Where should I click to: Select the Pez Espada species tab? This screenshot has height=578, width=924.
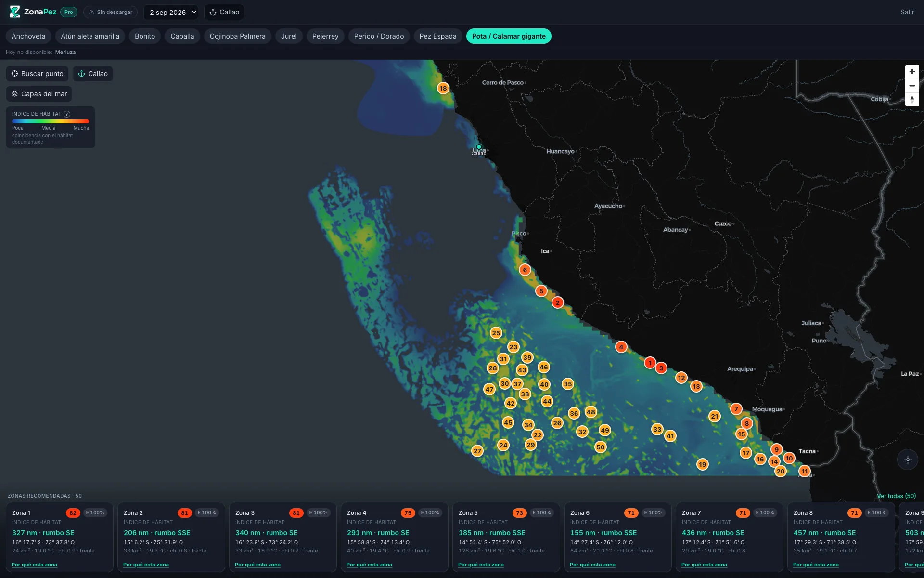click(438, 36)
